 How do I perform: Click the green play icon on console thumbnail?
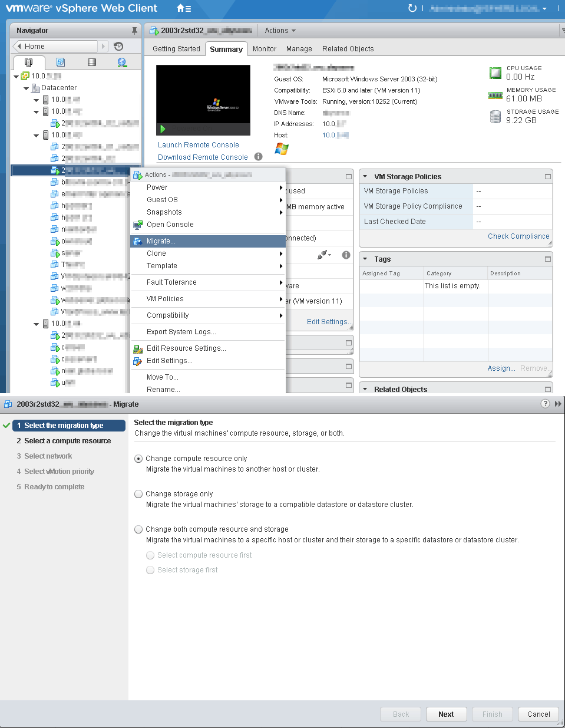tap(163, 129)
